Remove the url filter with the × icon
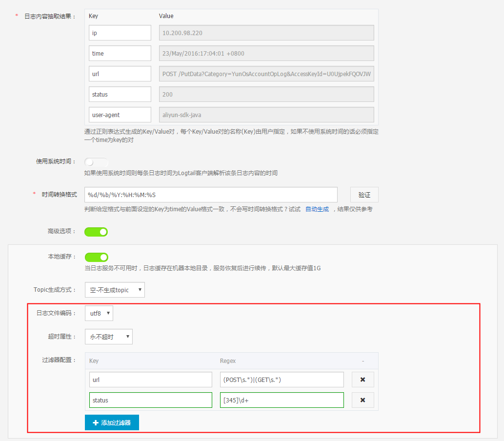 click(363, 380)
